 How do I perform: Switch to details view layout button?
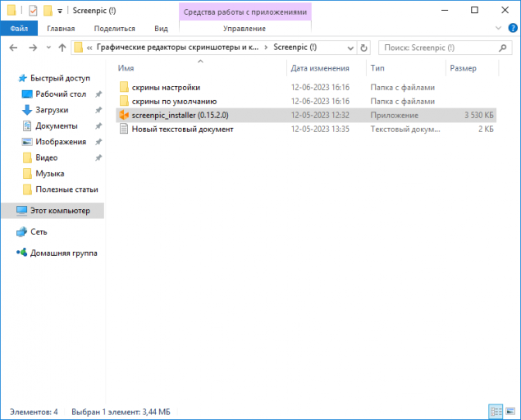pyautogui.click(x=496, y=412)
